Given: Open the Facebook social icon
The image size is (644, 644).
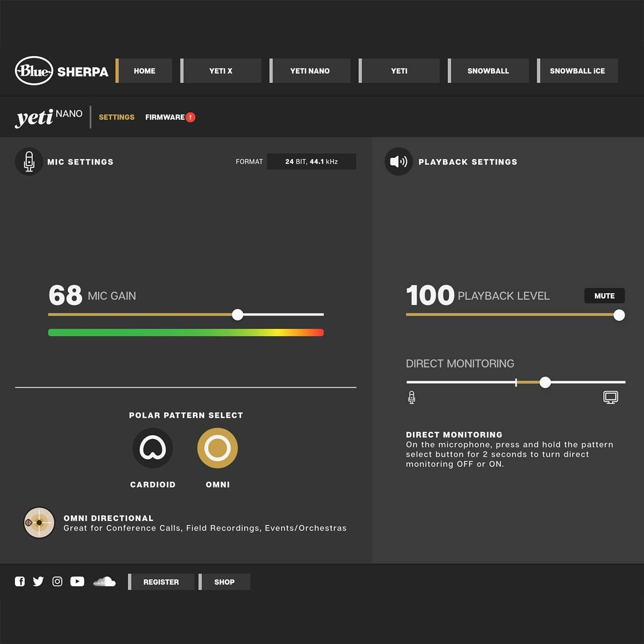Looking at the screenshot, I should (20, 581).
